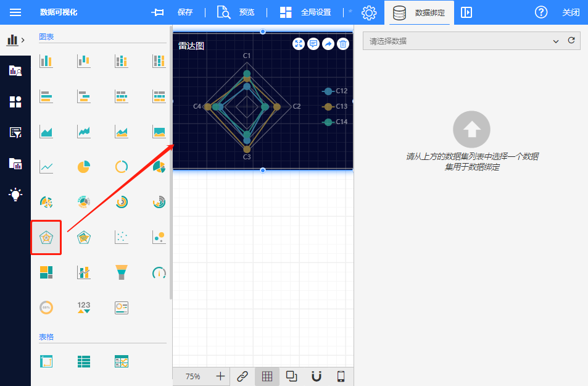Toggle the magnet snap button
This screenshot has height=386, width=588.
317,376
